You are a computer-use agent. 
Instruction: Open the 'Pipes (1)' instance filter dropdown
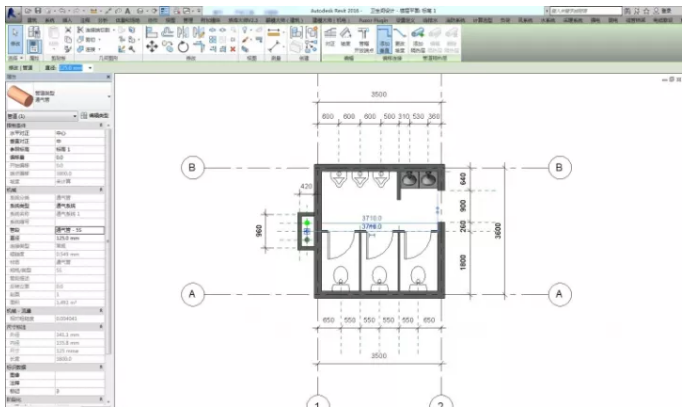[42, 116]
